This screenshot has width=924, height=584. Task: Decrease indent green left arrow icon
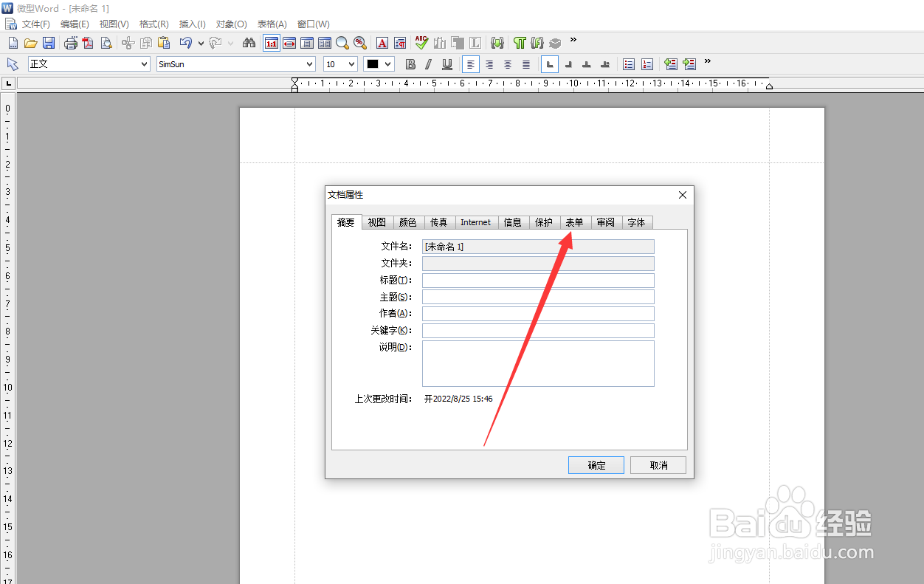pyautogui.click(x=670, y=64)
